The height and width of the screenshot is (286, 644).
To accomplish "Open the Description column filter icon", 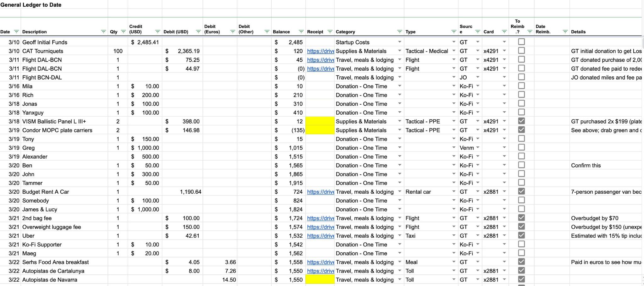I will [x=103, y=32].
